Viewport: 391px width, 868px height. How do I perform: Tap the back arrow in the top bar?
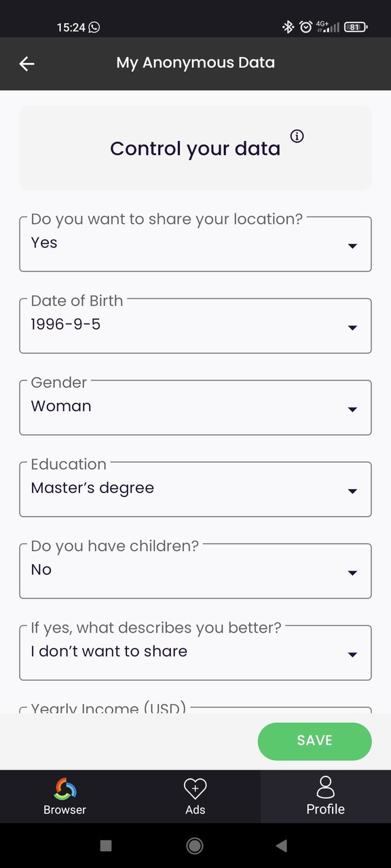tap(26, 64)
